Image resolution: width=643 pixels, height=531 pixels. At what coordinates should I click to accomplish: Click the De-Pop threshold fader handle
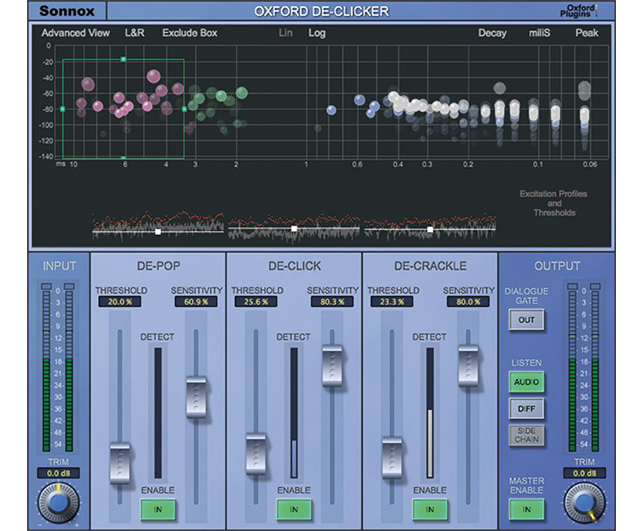click(x=120, y=463)
